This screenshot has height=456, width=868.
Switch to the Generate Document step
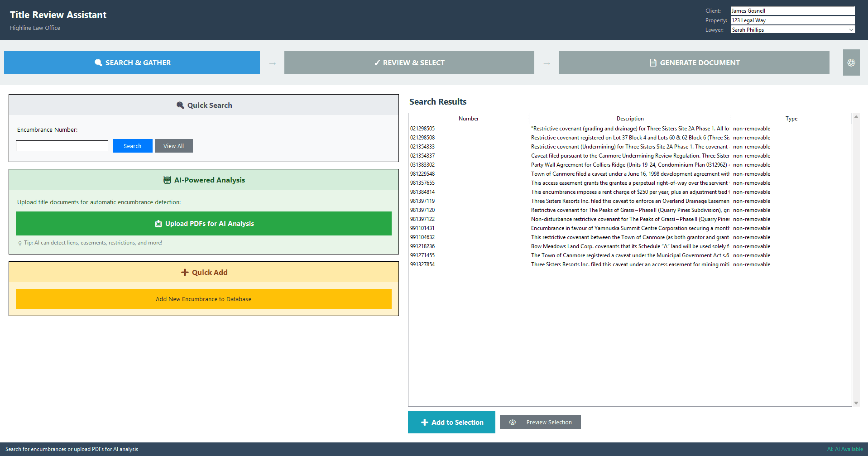[x=694, y=62]
